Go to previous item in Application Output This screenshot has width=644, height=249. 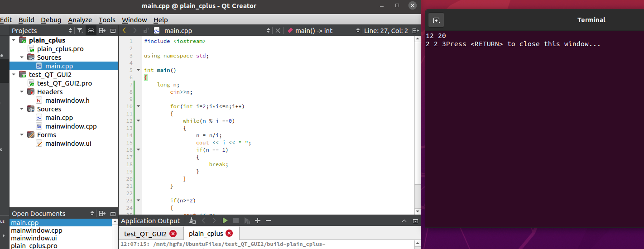point(203,220)
